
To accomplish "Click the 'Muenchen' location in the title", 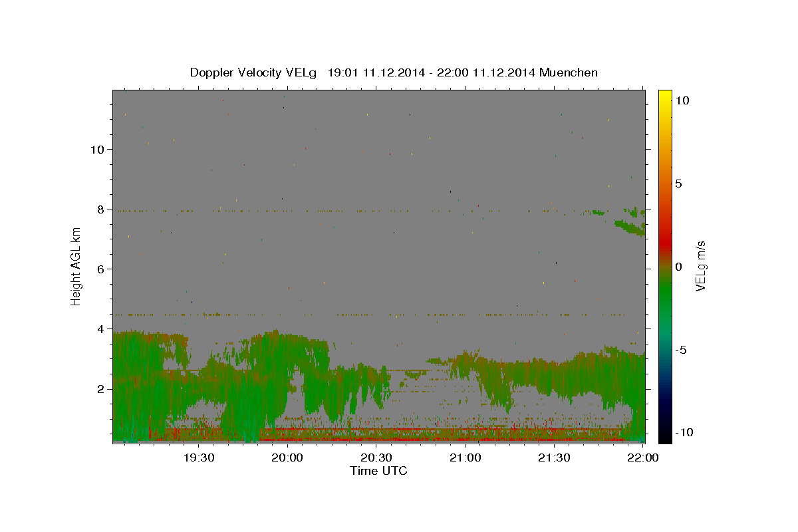I will click(569, 72).
